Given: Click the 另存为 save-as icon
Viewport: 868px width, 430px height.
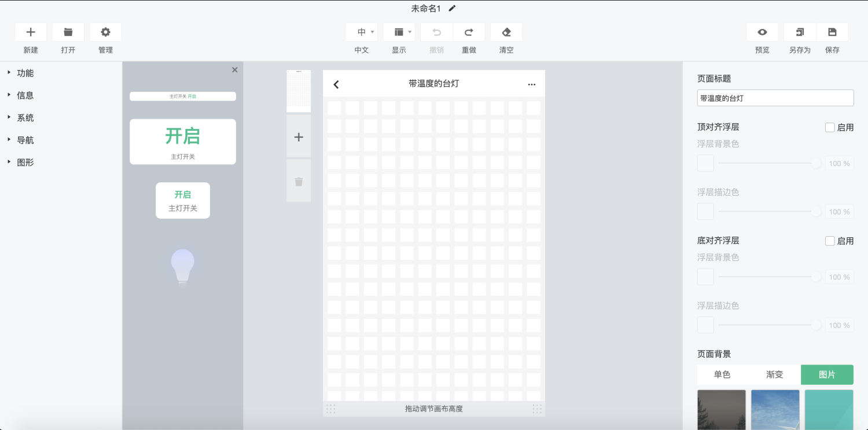Looking at the screenshot, I should pyautogui.click(x=800, y=32).
